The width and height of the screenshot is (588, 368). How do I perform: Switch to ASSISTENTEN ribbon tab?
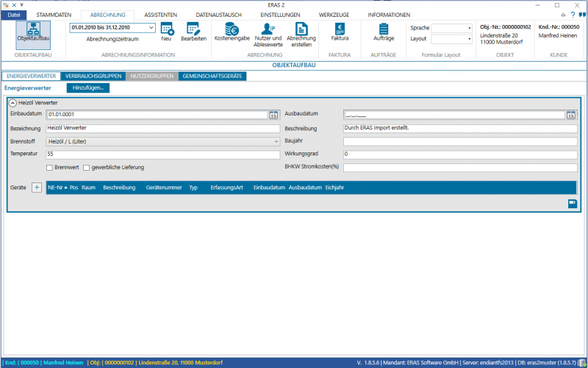(160, 15)
